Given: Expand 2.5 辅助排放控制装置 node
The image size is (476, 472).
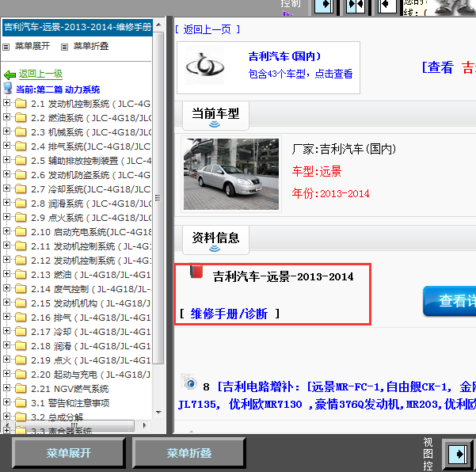Looking at the screenshot, I should 6,160.
